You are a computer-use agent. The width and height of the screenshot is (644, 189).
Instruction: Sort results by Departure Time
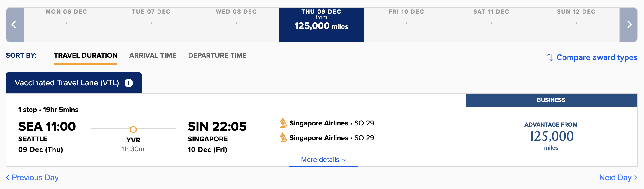pyautogui.click(x=217, y=56)
